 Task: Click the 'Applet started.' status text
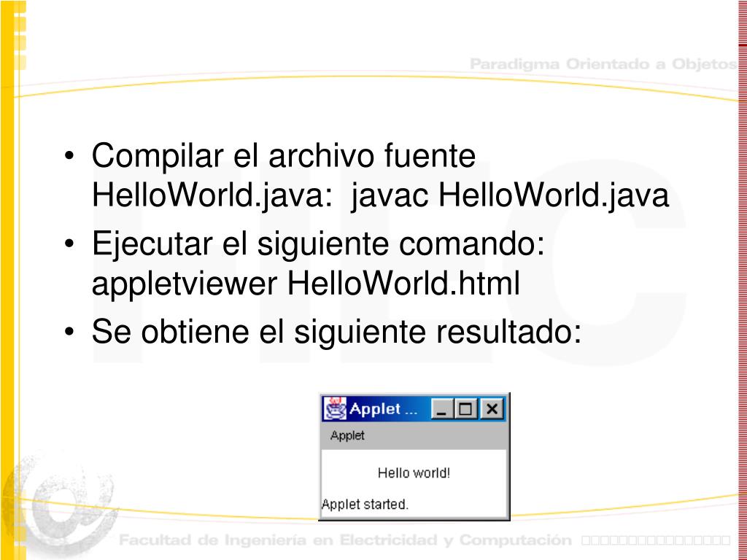click(x=365, y=504)
